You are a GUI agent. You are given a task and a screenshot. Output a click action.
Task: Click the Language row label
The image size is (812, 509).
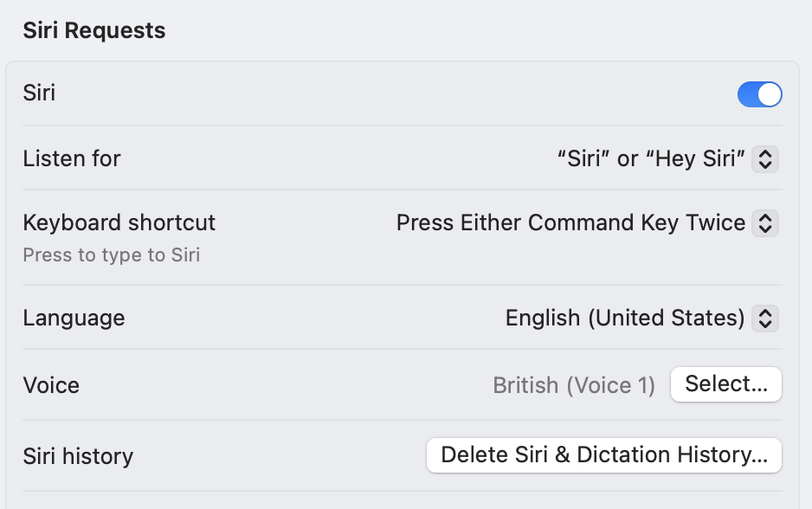[74, 318]
